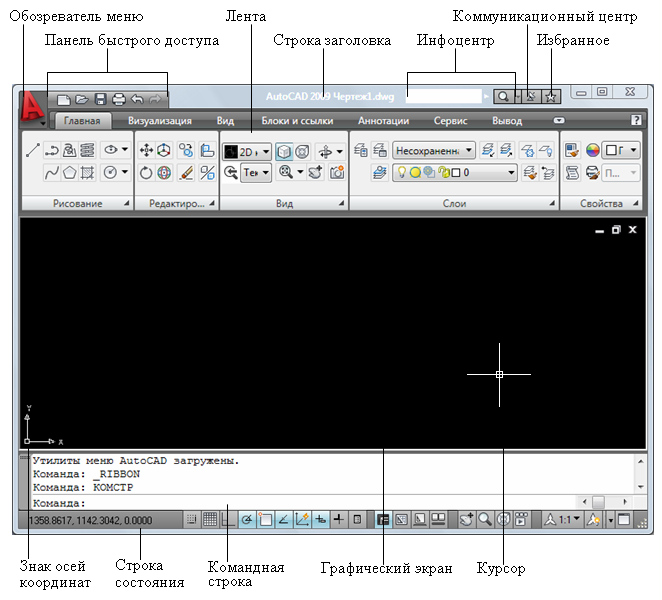Choose the Move tool in Редактирование panel

tap(146, 150)
